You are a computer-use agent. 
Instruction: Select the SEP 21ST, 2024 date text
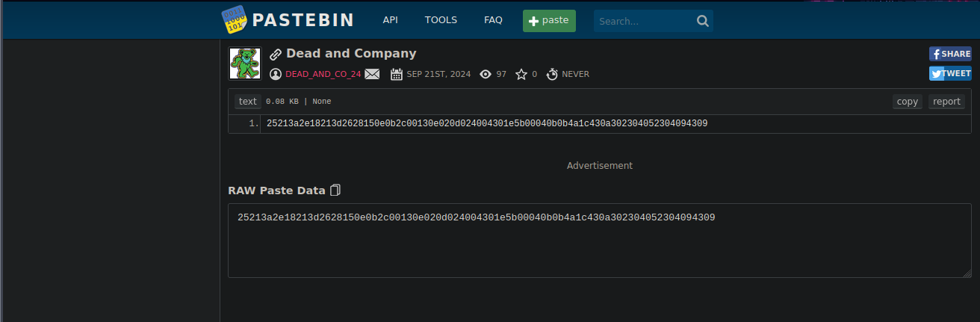click(x=438, y=74)
